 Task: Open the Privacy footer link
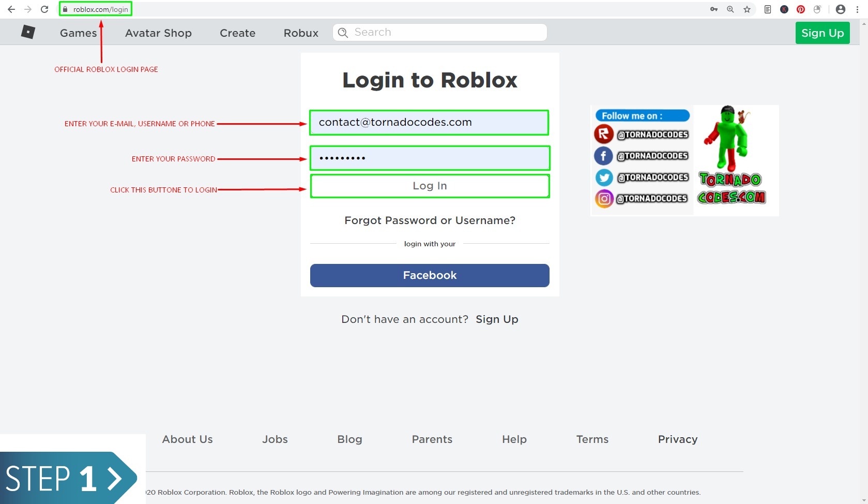click(678, 439)
